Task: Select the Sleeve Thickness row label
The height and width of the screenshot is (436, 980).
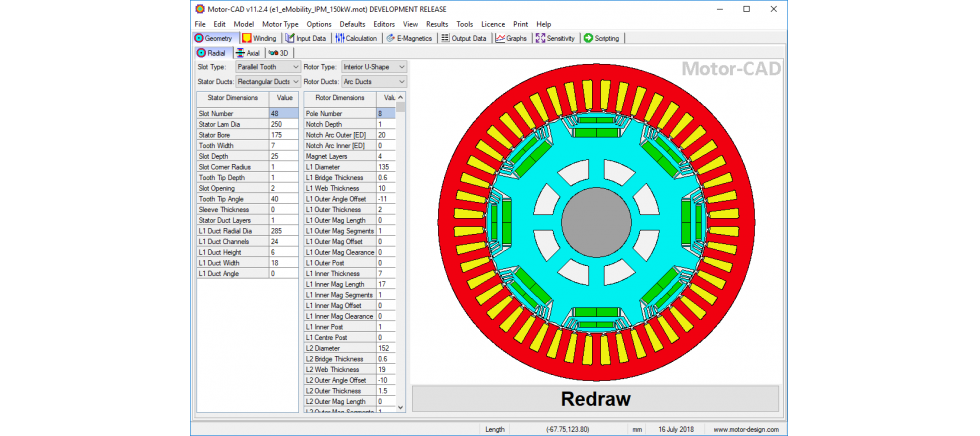Action: (233, 209)
